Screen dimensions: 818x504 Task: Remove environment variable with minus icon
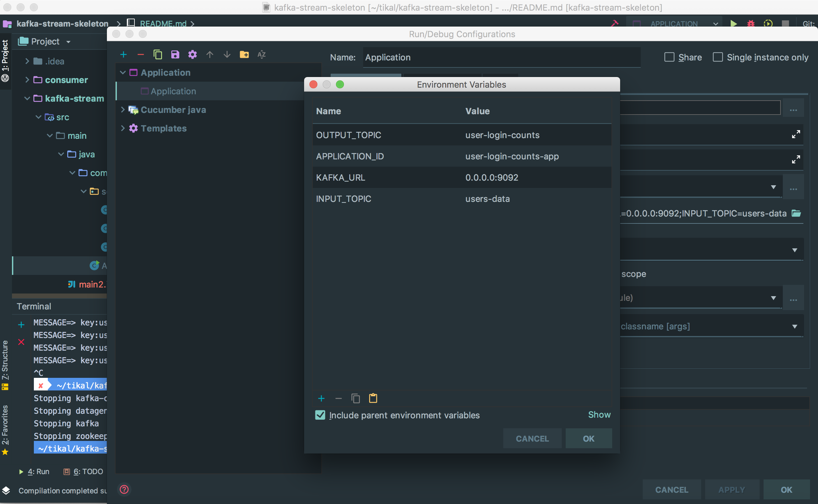pos(339,398)
